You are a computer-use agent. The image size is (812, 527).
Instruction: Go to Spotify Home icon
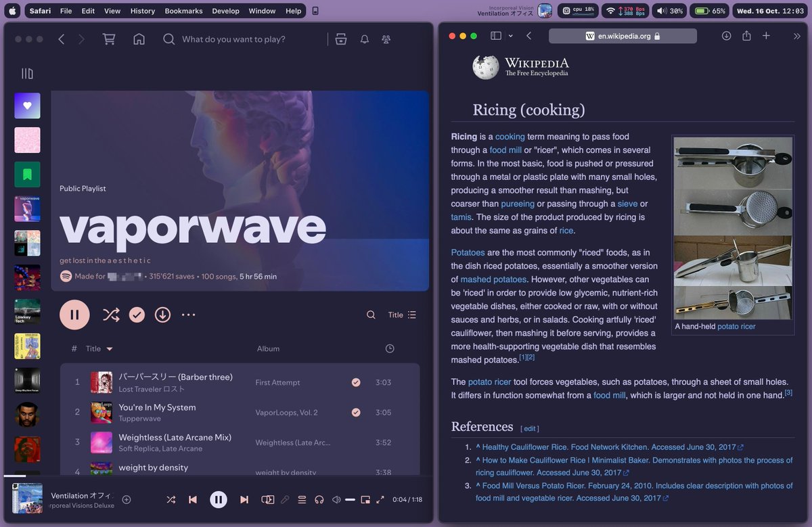coord(139,39)
